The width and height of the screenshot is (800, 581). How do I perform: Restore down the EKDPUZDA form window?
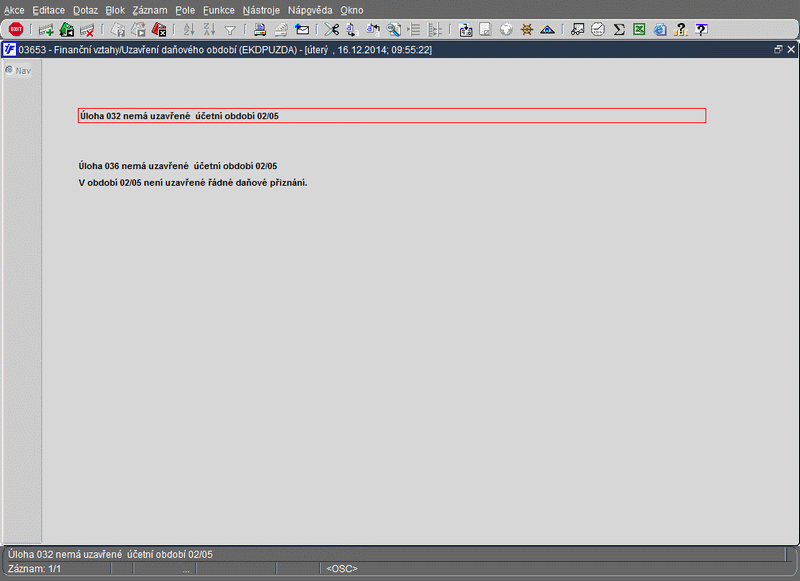(778, 49)
